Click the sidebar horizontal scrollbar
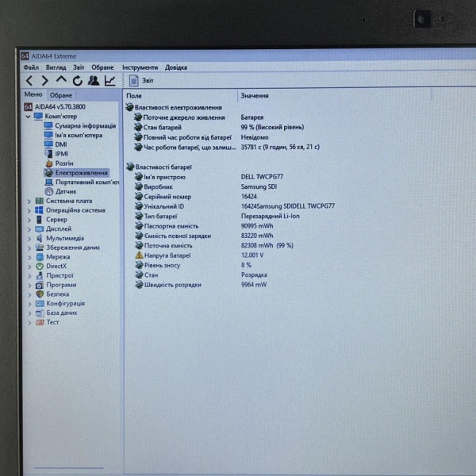Image resolution: width=476 pixels, height=476 pixels. [68, 468]
